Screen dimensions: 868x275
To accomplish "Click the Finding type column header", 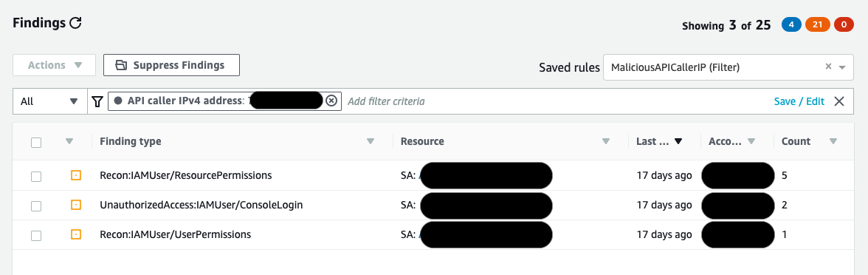I will 131,141.
